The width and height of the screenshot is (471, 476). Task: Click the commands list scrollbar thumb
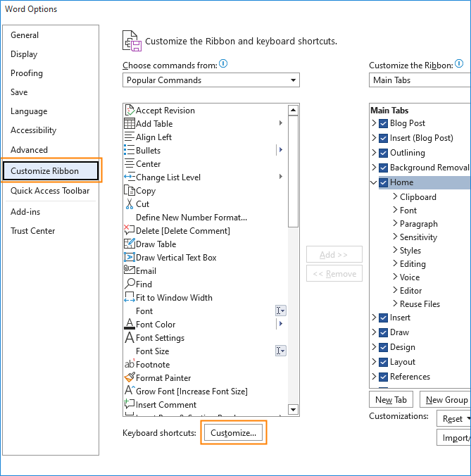pyautogui.click(x=293, y=171)
